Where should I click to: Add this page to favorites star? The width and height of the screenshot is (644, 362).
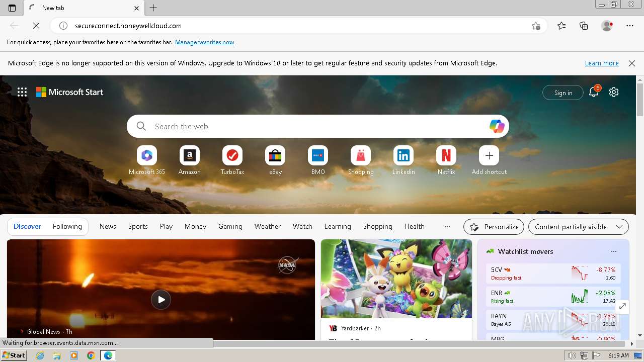536,26
